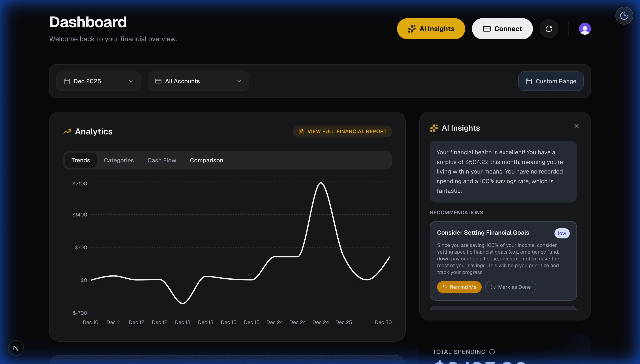Click the bell icon on Remind Me
This screenshot has height=364, width=640.
pyautogui.click(x=445, y=287)
